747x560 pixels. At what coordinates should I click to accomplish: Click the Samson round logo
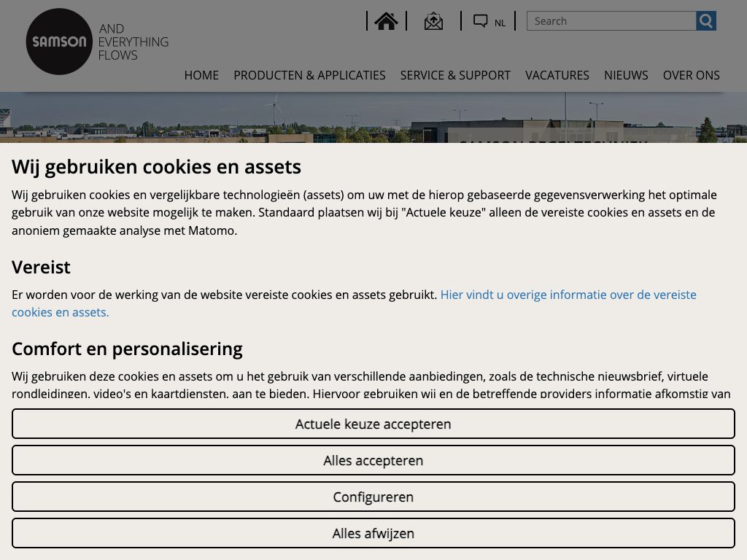coord(58,42)
